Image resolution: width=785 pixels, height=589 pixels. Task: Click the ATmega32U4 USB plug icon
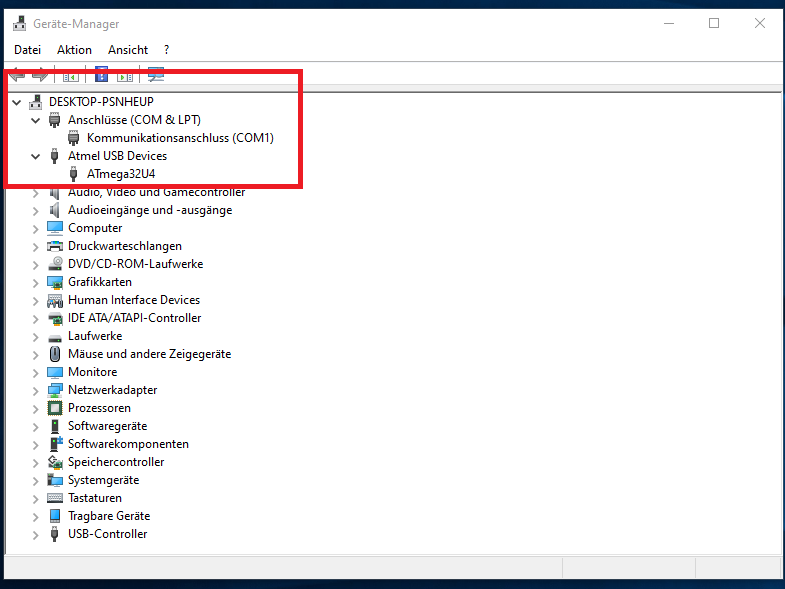coord(74,174)
